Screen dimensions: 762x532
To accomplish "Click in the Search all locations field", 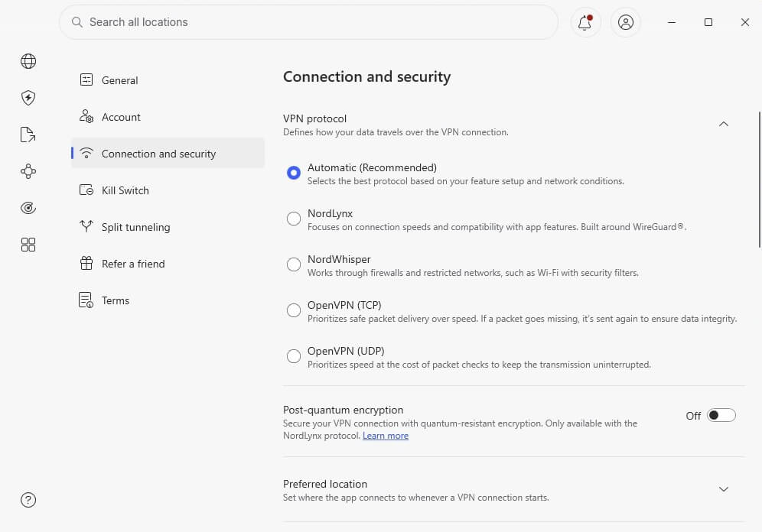I will click(308, 22).
